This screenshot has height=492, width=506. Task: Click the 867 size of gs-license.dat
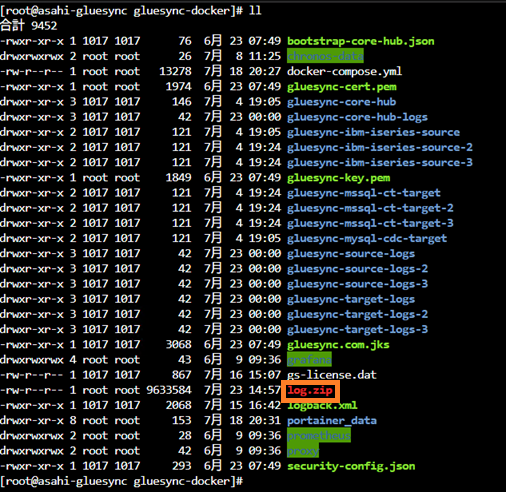click(182, 375)
